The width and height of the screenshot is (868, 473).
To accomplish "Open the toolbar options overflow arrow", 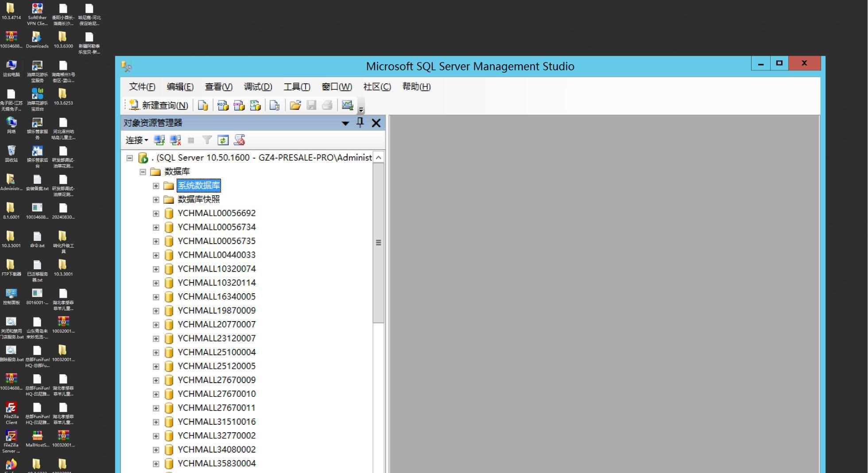I will click(x=361, y=109).
